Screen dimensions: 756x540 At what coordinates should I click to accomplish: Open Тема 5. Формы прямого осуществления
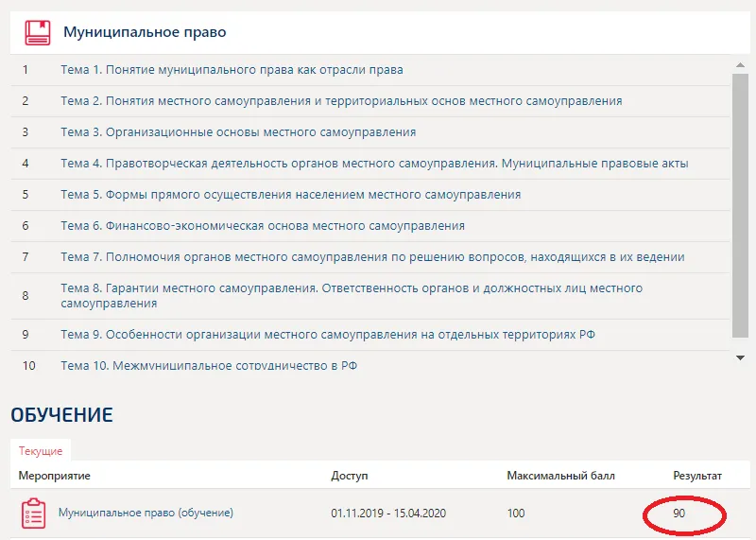click(x=291, y=195)
